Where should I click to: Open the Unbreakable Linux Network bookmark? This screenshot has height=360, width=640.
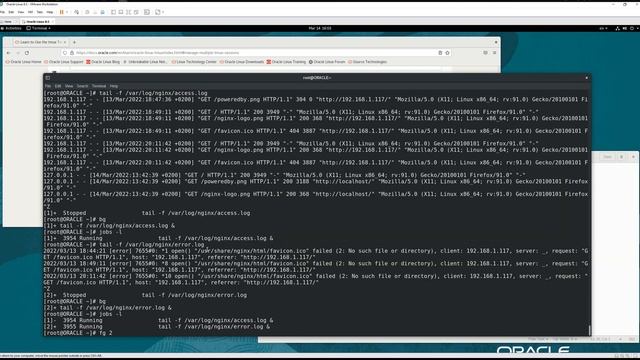coord(146,62)
